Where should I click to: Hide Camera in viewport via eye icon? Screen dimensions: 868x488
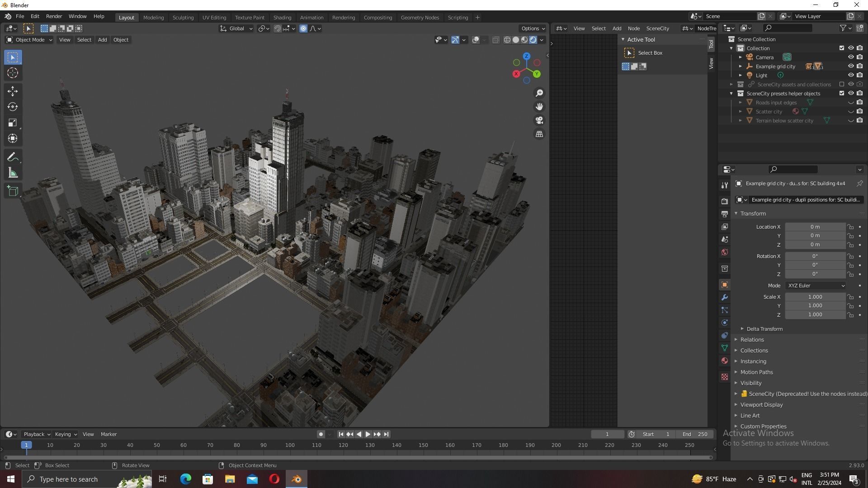(850, 57)
